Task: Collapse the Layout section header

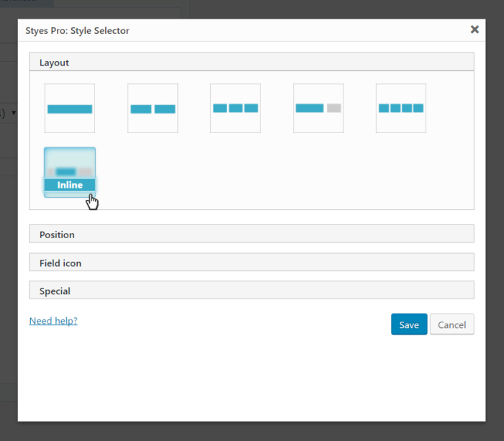Action: (x=251, y=62)
